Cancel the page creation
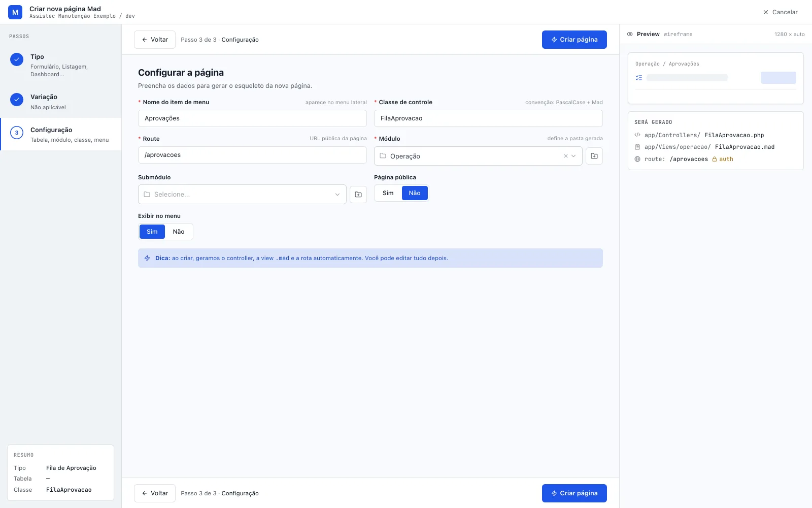812x508 pixels. click(x=781, y=12)
